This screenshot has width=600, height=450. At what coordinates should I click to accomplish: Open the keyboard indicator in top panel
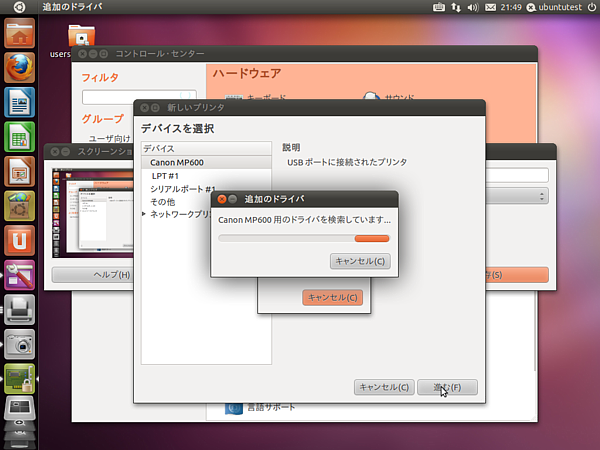point(439,7)
